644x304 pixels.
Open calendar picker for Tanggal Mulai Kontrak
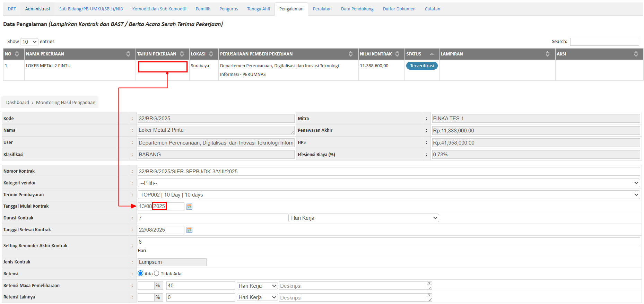pyautogui.click(x=189, y=207)
